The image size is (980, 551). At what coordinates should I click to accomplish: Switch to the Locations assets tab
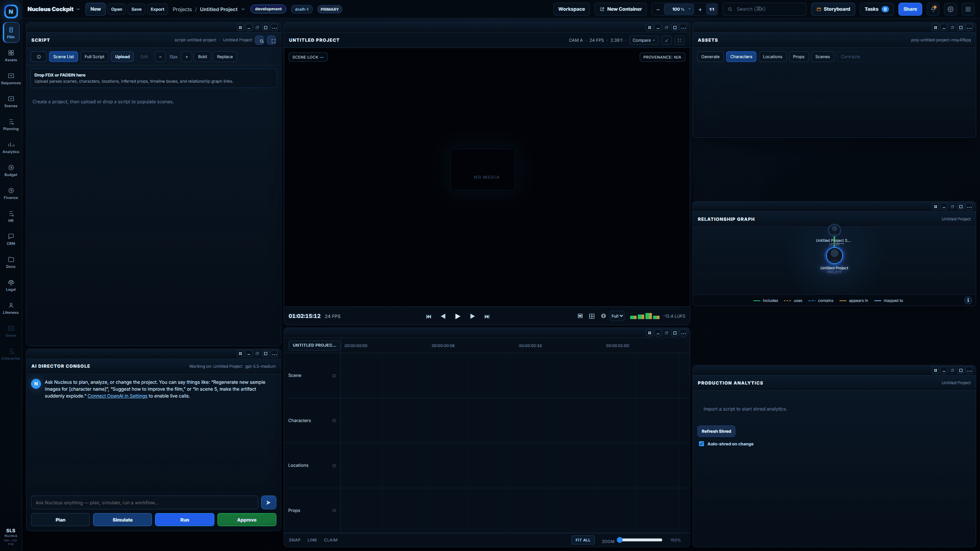[773, 57]
